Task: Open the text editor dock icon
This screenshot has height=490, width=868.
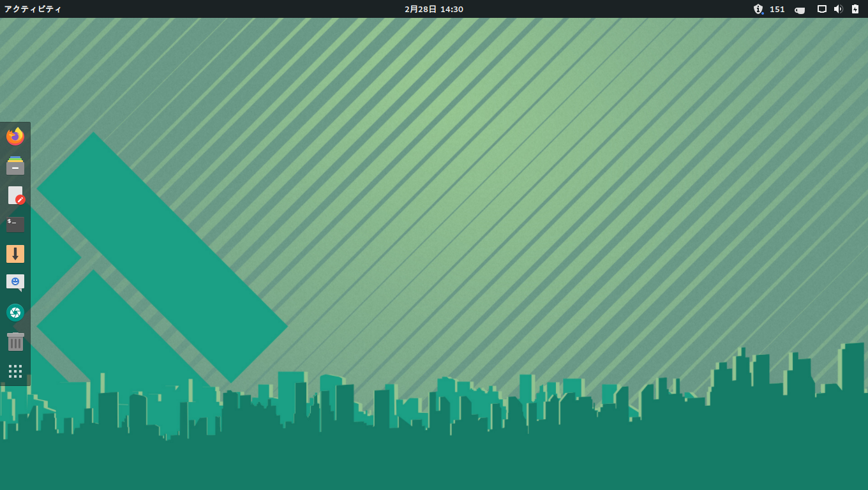Action: tap(15, 195)
